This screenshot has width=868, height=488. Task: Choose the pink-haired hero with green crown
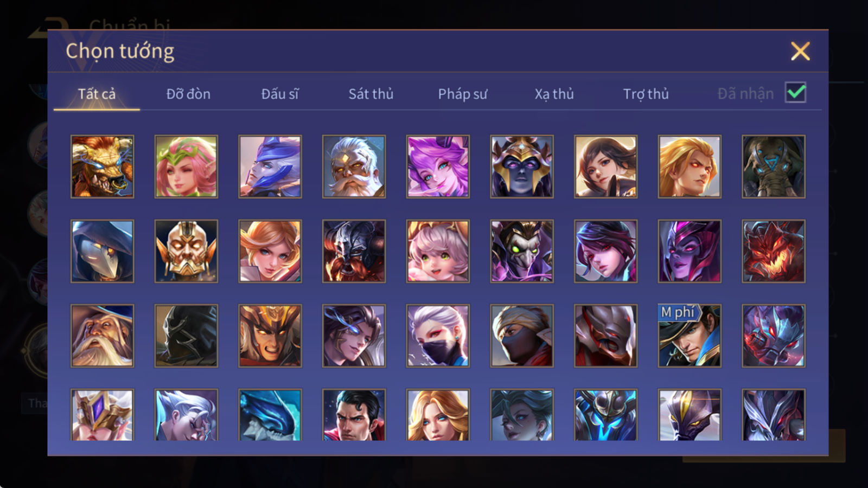186,166
